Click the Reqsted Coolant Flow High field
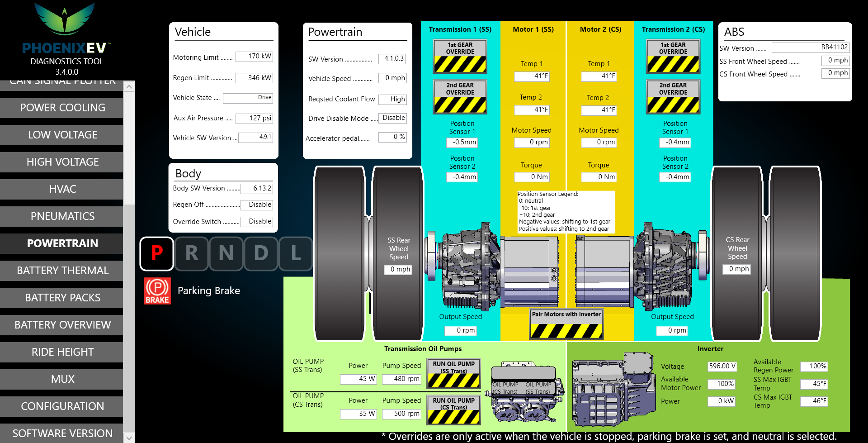The height and width of the screenshot is (443, 868). (392, 100)
